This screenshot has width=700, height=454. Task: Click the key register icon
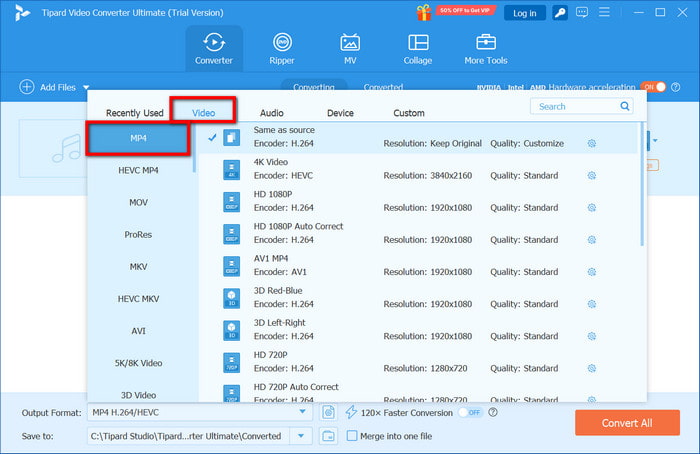click(x=560, y=12)
